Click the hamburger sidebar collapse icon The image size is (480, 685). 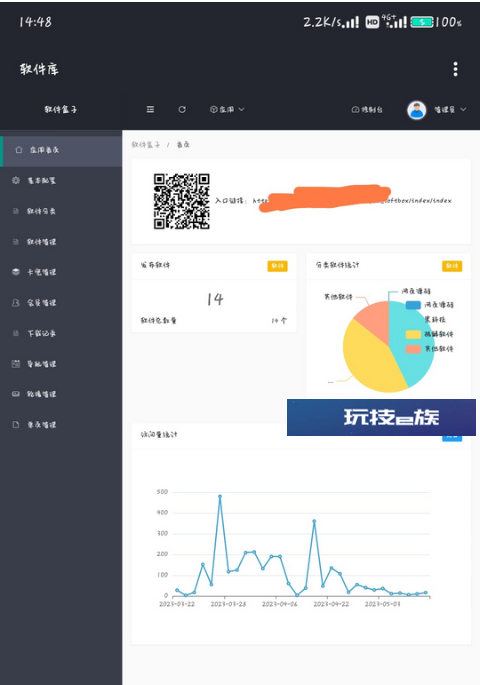pos(150,109)
